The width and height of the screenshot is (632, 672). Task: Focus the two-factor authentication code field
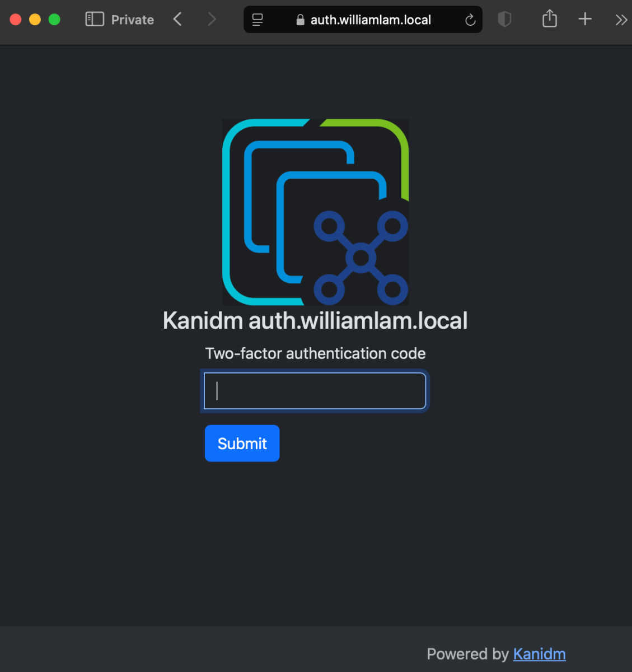[x=315, y=391]
